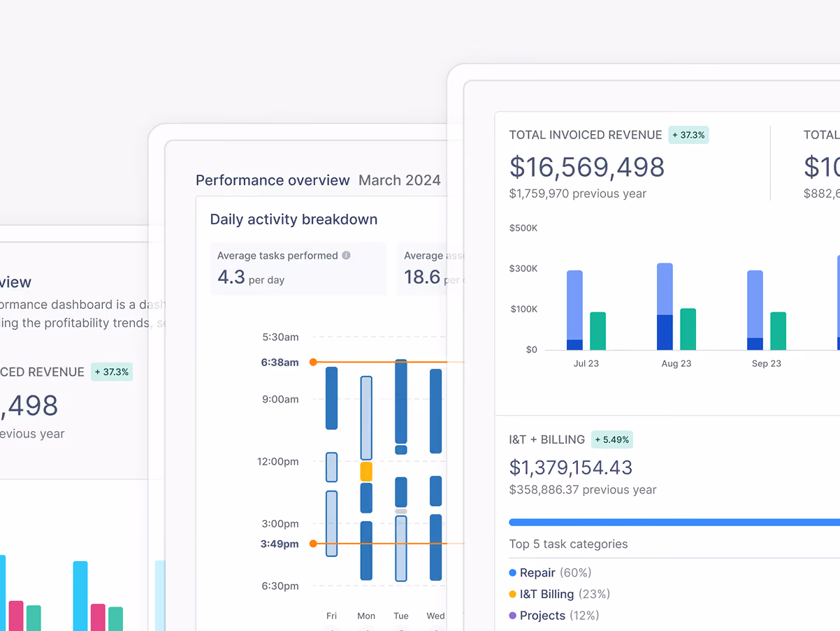The width and height of the screenshot is (840, 631).
Task: Click the Daily activity breakdown title
Action: click(294, 219)
